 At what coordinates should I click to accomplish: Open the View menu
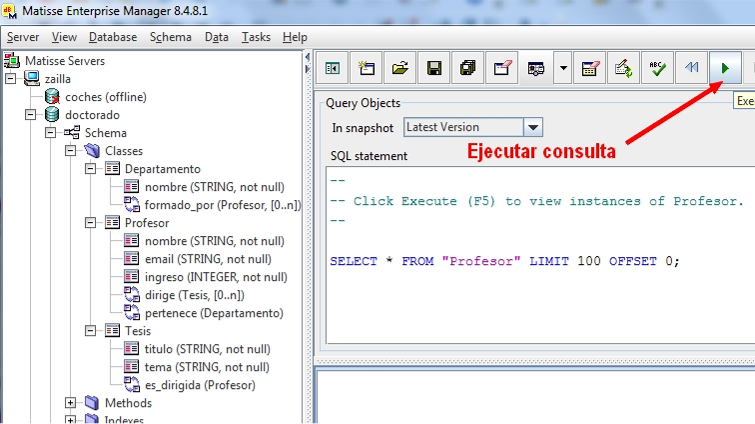pos(64,37)
